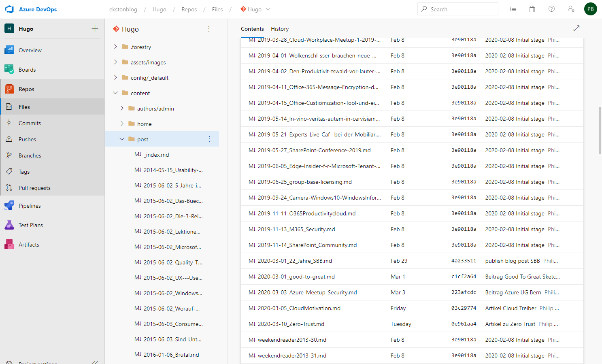The width and height of the screenshot is (602, 364).
Task: Click the Pushes icon
Action: (9, 139)
